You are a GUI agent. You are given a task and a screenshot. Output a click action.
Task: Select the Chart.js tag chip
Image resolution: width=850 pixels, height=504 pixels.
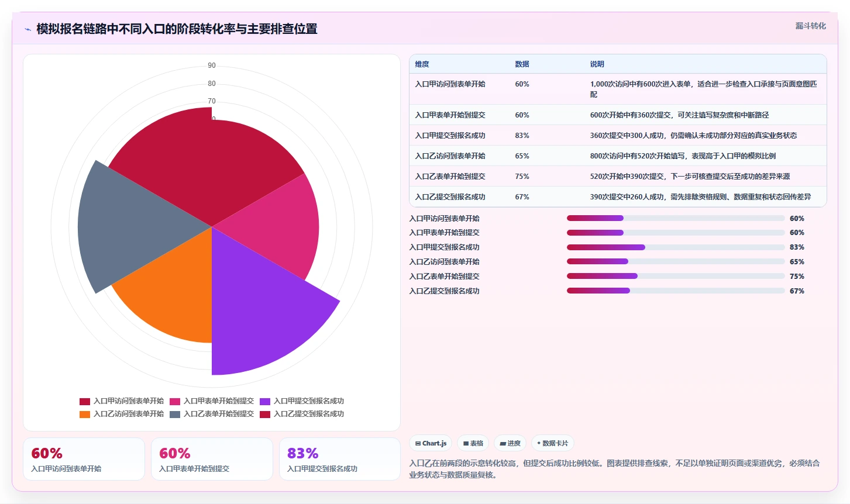[431, 443]
